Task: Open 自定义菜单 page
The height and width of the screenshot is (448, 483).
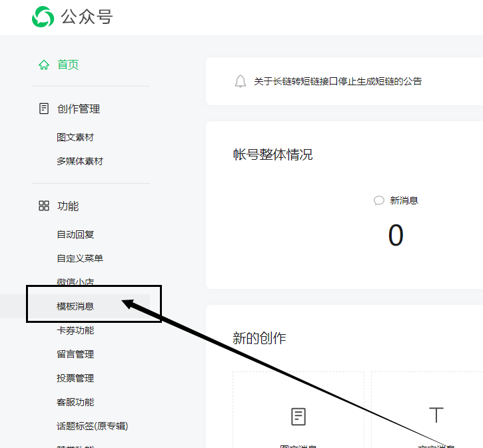Action: tap(80, 258)
